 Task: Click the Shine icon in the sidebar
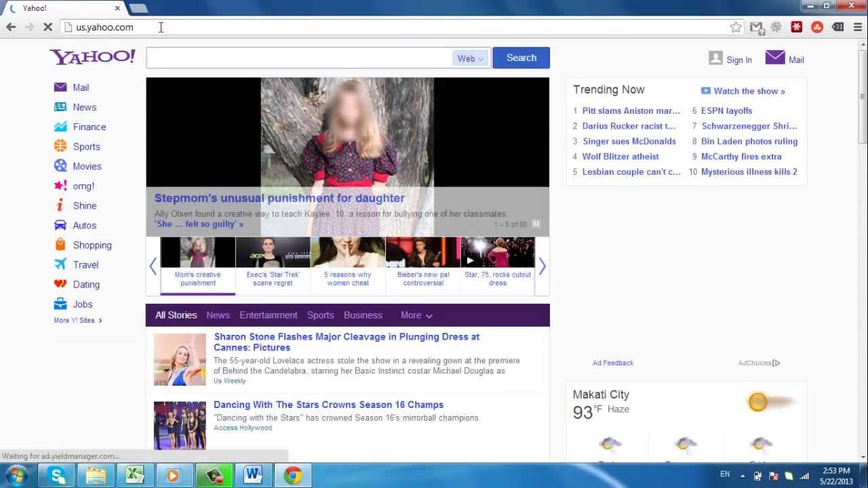click(x=60, y=205)
